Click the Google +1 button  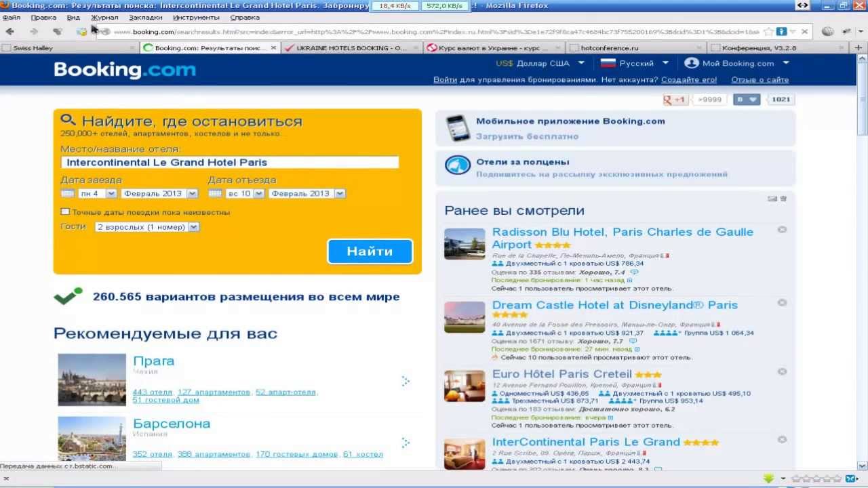click(675, 100)
